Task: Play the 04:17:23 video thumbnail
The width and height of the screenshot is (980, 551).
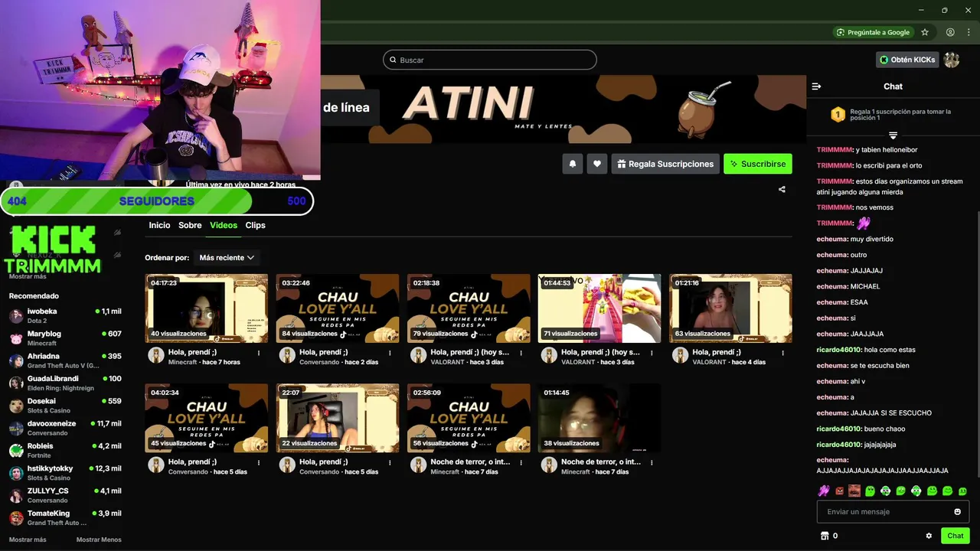Action: pyautogui.click(x=207, y=308)
